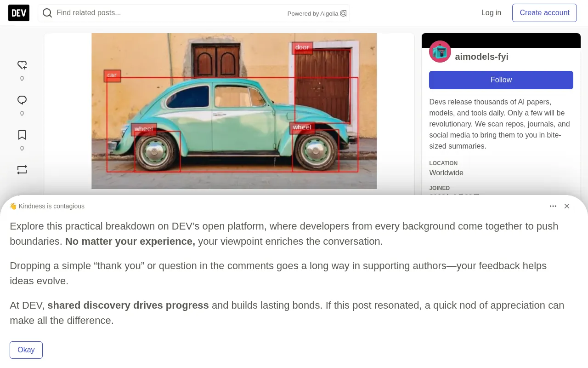Click the 'Worldwide' location value
This screenshot has width=588, height=368.
[x=446, y=173]
